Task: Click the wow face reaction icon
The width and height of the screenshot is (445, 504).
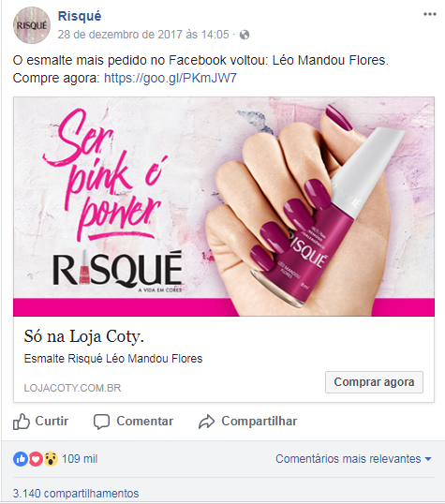Action: coord(51,459)
